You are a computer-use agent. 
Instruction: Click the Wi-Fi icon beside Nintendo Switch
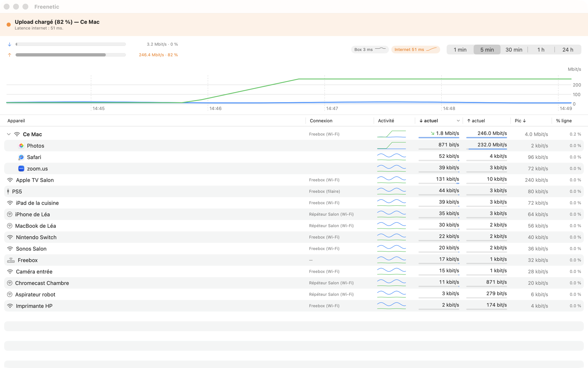coord(10,237)
